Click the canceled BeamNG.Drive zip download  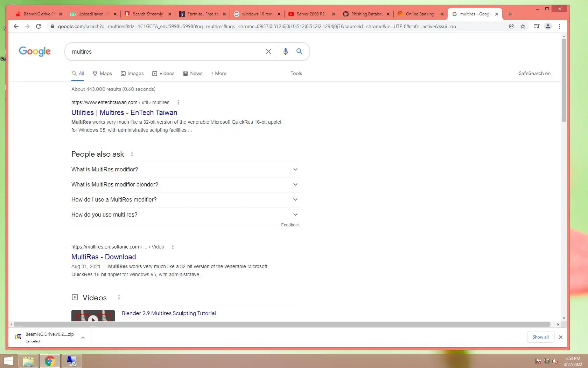50,337
